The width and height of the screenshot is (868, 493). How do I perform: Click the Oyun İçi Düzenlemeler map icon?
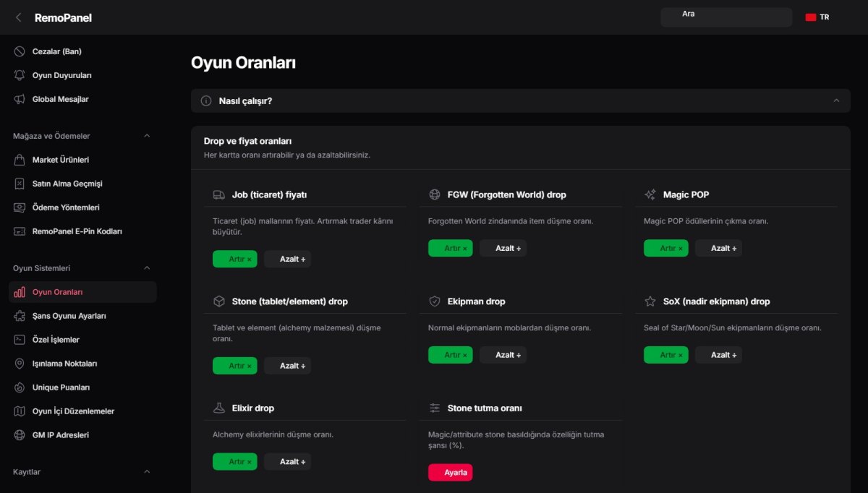[20, 411]
